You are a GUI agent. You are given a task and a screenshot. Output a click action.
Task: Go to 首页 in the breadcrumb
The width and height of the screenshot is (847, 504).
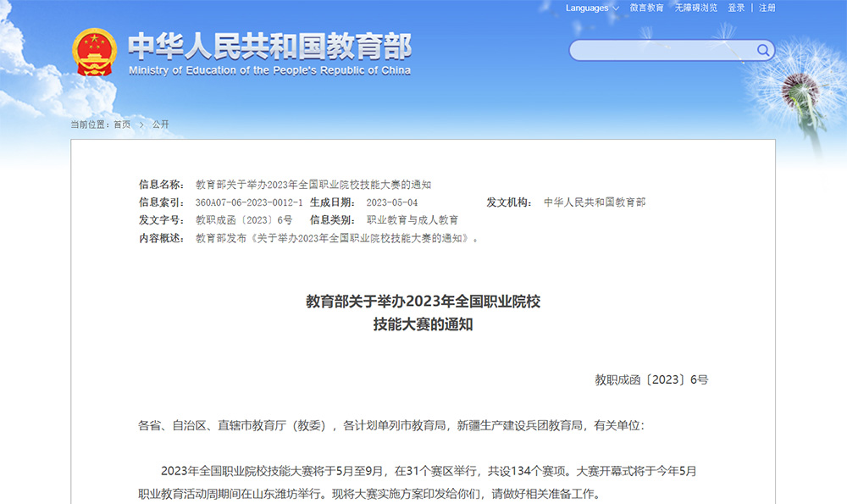coord(122,125)
